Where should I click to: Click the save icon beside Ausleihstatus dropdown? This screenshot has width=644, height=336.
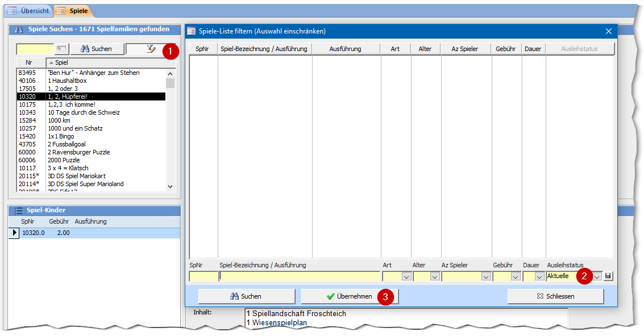608,276
